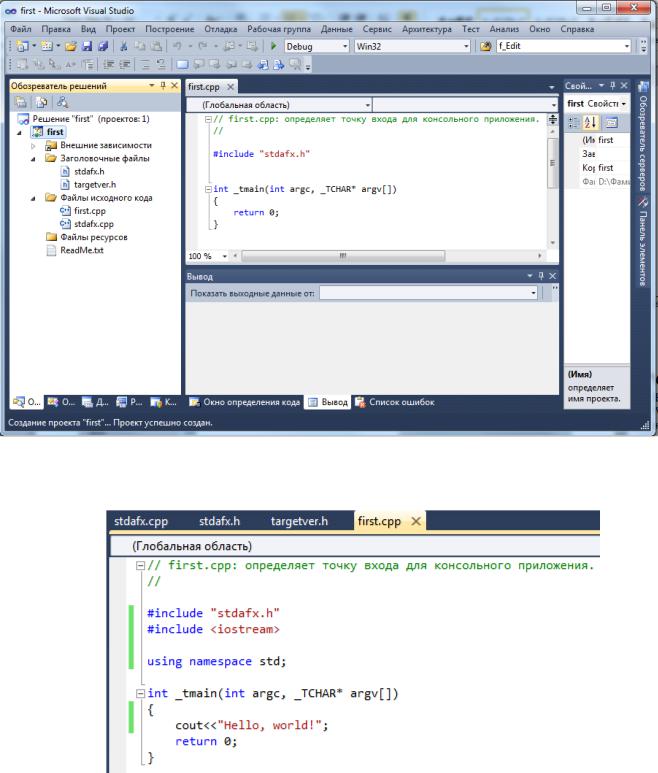The image size is (658, 773).
Task: Click View Class Diagram icon in Solution Explorer
Action: 62,103
